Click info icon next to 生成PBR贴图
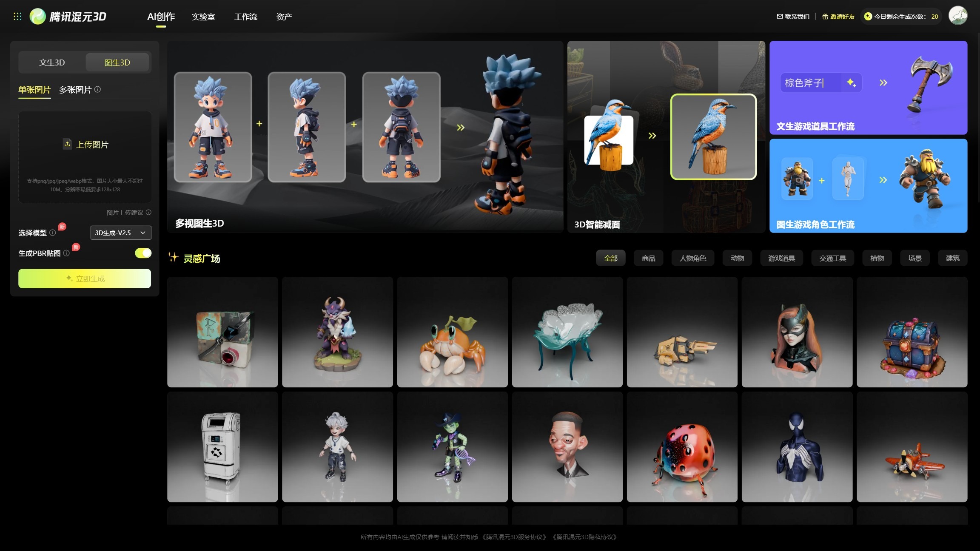The height and width of the screenshot is (551, 980). pyautogui.click(x=66, y=253)
